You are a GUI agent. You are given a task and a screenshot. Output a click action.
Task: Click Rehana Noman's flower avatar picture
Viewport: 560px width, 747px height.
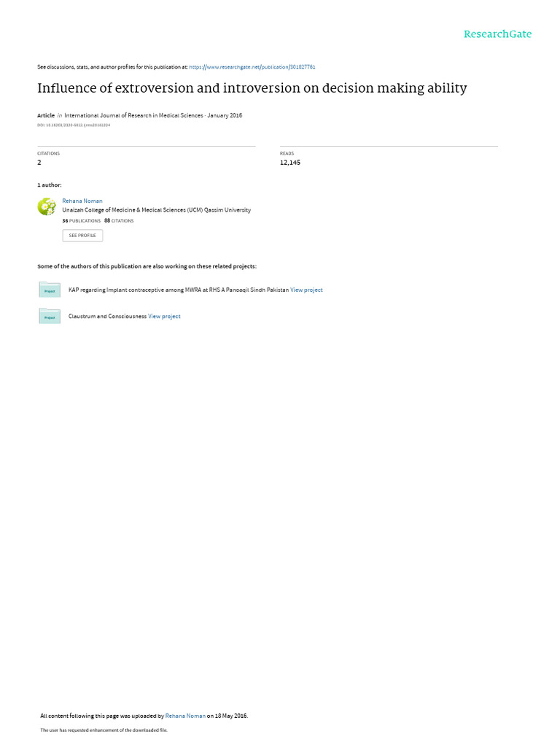[47, 206]
